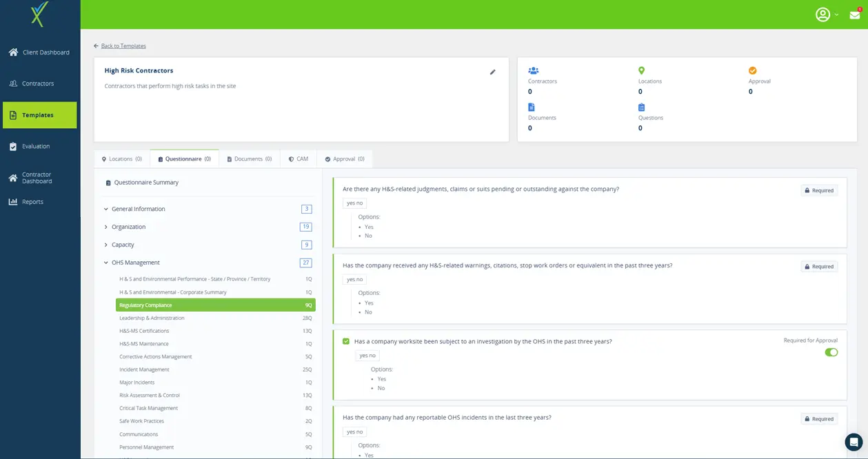868x459 pixels.
Task: Open the Client Dashboard home icon
Action: click(x=13, y=52)
